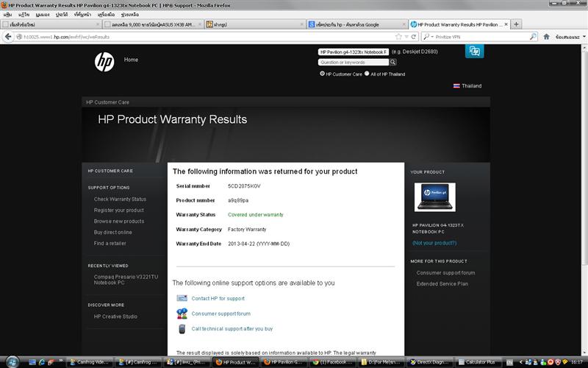Open the HP chat icon in header

pos(474,51)
